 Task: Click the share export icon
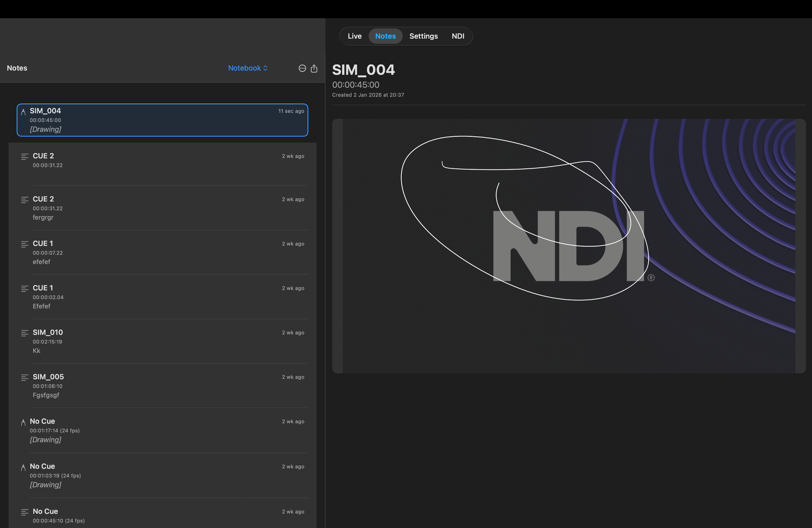point(314,68)
